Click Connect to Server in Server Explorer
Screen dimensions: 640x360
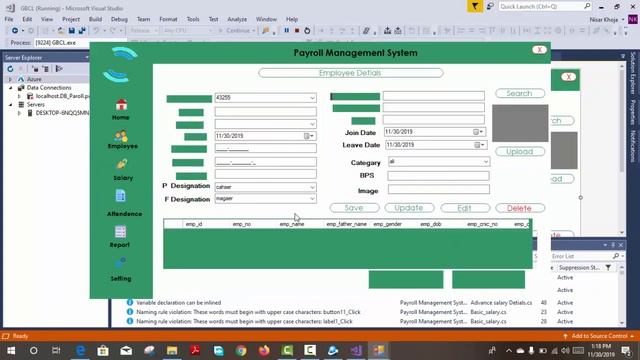click(46, 69)
